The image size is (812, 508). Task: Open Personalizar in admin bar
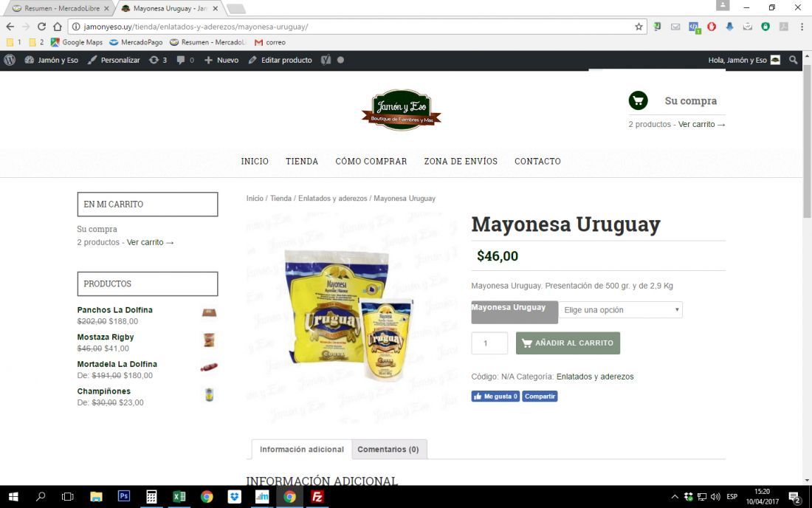pyautogui.click(x=114, y=60)
